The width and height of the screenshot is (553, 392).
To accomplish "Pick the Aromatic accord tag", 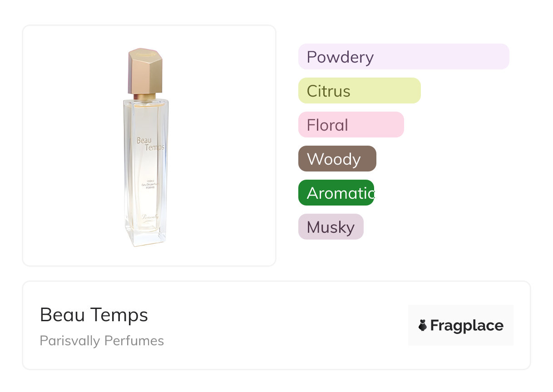I will tap(336, 193).
